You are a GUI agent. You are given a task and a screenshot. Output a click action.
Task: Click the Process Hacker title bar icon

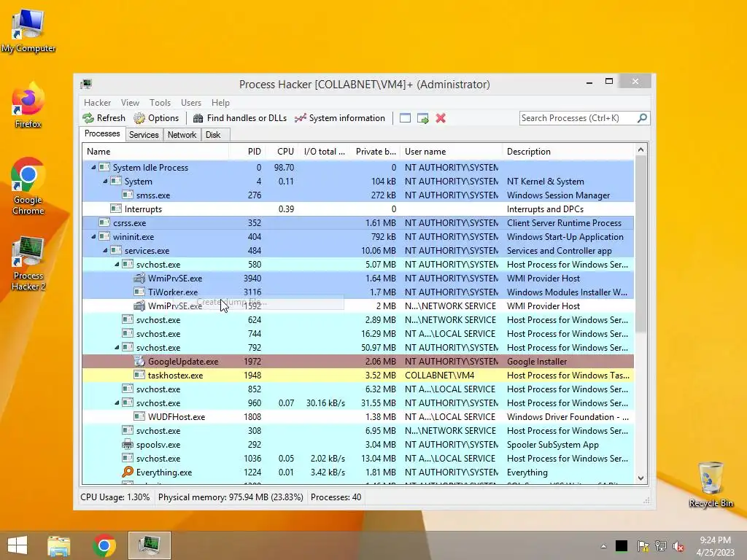[86, 85]
